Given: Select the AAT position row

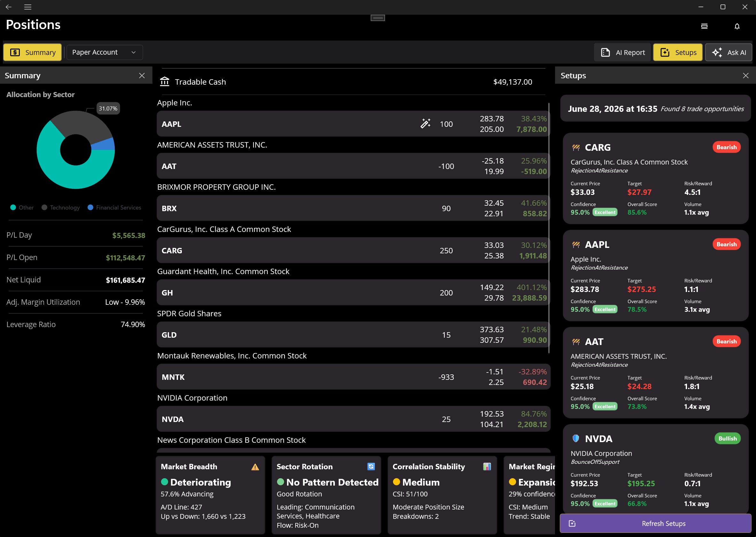Looking at the screenshot, I should tap(353, 166).
